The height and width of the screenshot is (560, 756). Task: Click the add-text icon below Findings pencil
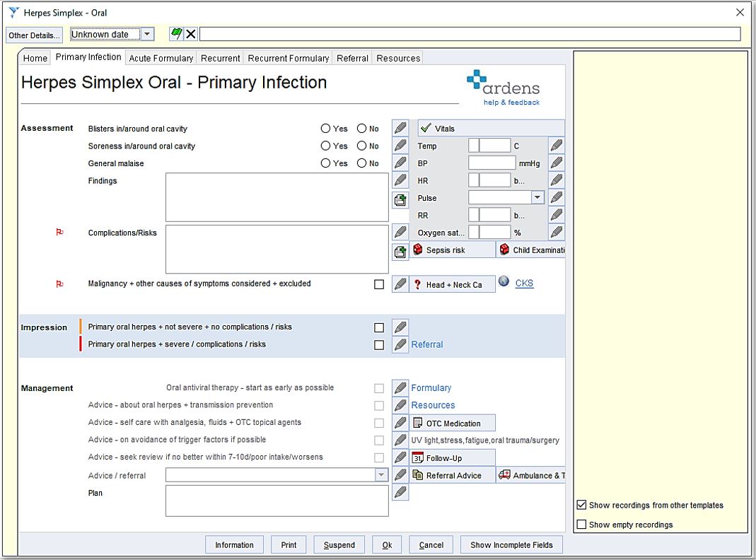coord(400,199)
